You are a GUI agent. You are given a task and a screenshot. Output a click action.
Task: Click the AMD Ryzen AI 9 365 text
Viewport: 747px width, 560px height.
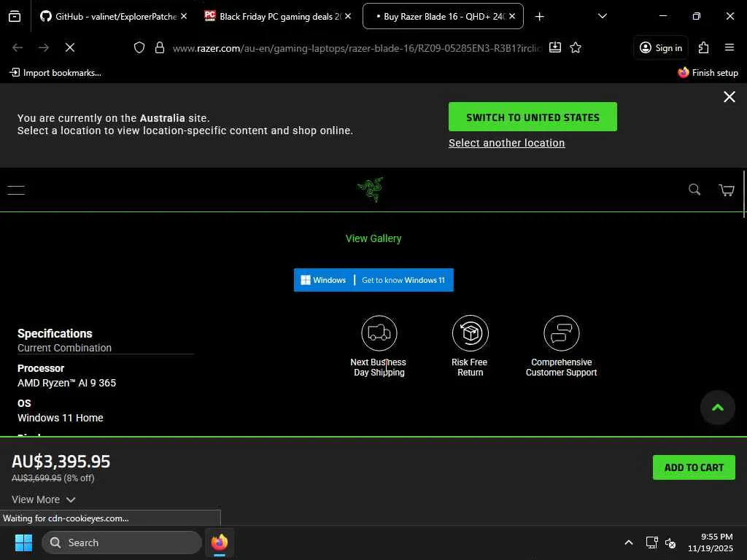coord(66,383)
